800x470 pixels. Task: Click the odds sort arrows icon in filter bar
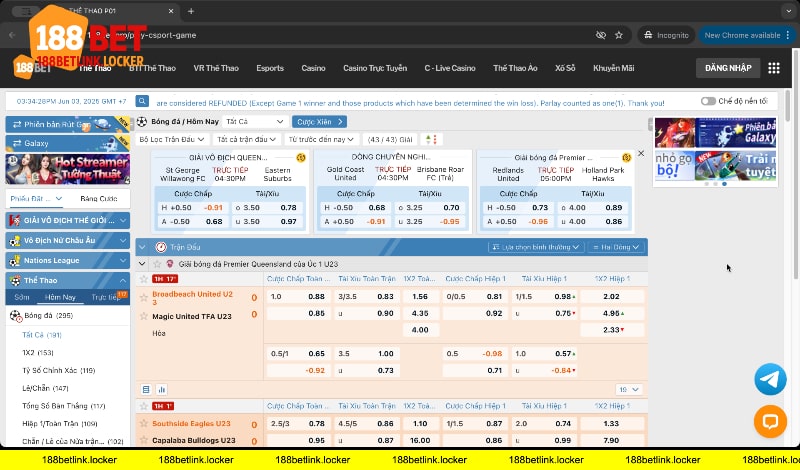[x=431, y=139]
